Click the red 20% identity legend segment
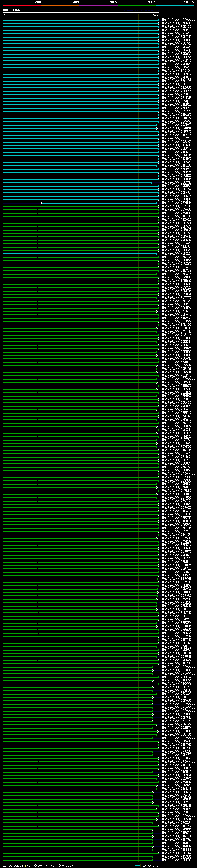 pyautogui.click(x=22, y=6)
